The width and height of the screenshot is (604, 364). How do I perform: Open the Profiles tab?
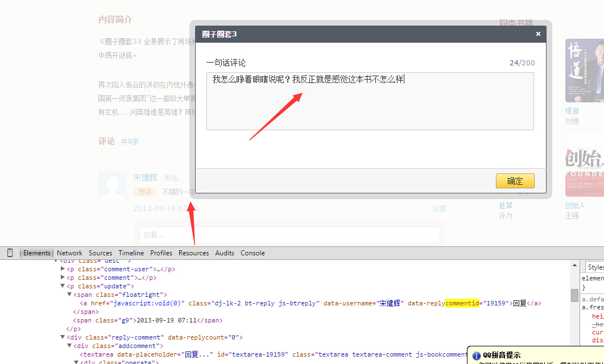pos(161,253)
